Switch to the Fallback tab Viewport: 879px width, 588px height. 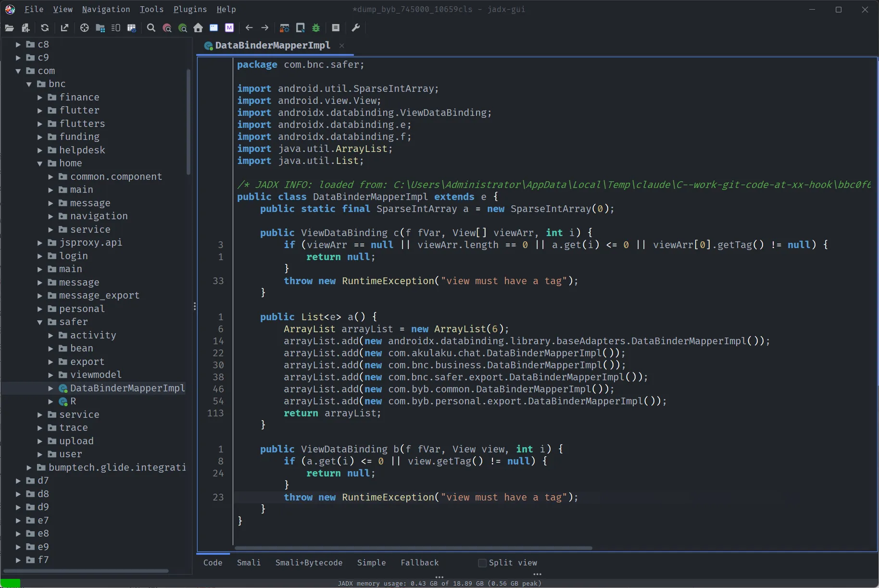point(419,563)
